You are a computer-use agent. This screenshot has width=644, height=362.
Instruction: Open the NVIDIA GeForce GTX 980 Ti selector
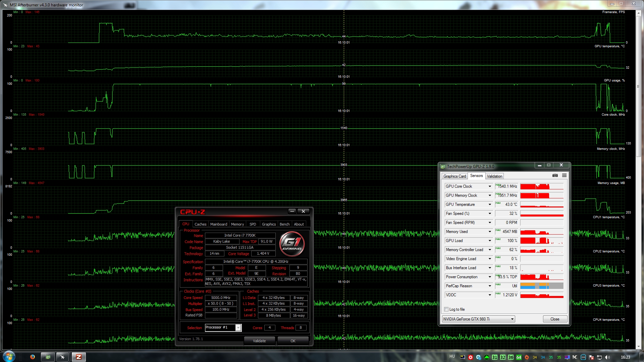coord(478,319)
